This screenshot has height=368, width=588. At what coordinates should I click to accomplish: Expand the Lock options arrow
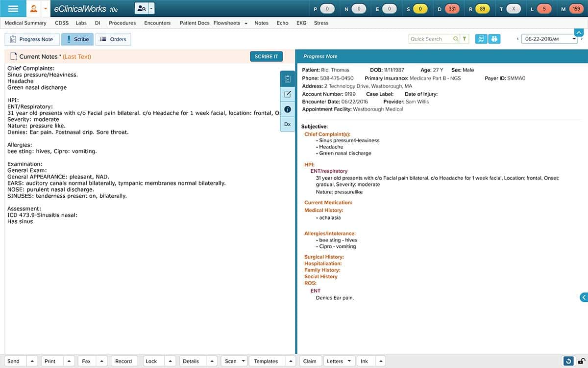tap(171, 361)
